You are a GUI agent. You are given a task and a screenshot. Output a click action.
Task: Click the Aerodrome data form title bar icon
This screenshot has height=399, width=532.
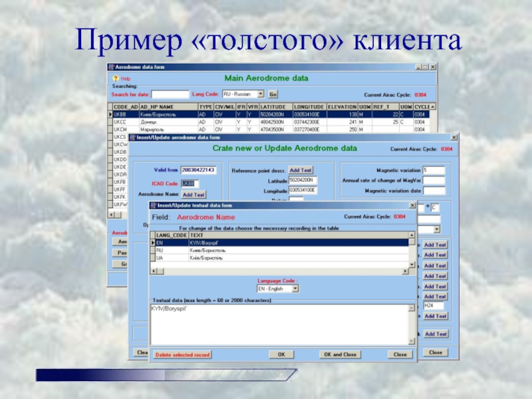point(111,67)
